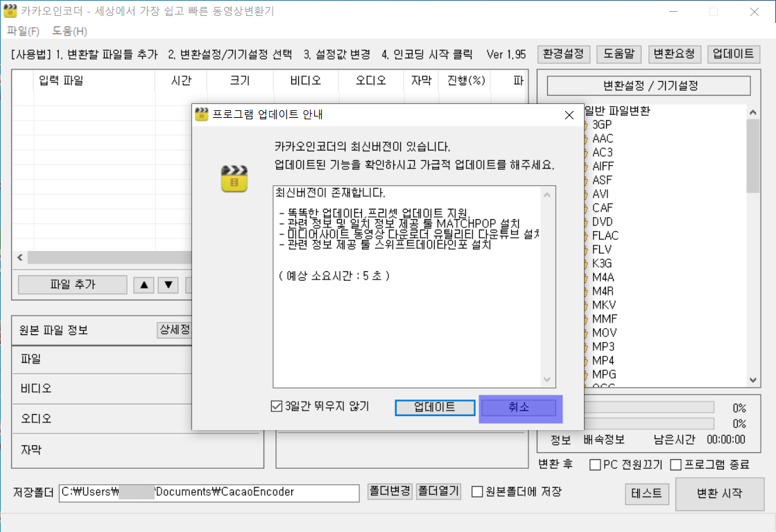Click the 환경설정 button
Image resolution: width=776 pixels, height=532 pixels.
563,54
